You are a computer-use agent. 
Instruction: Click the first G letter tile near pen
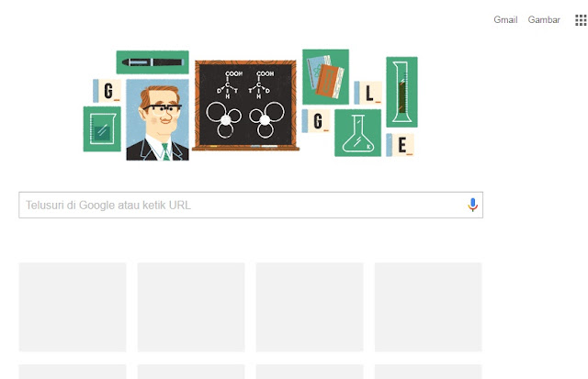click(107, 91)
